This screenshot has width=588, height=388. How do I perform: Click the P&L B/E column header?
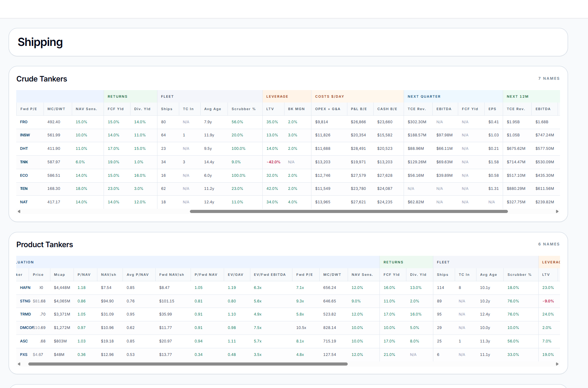(x=359, y=109)
